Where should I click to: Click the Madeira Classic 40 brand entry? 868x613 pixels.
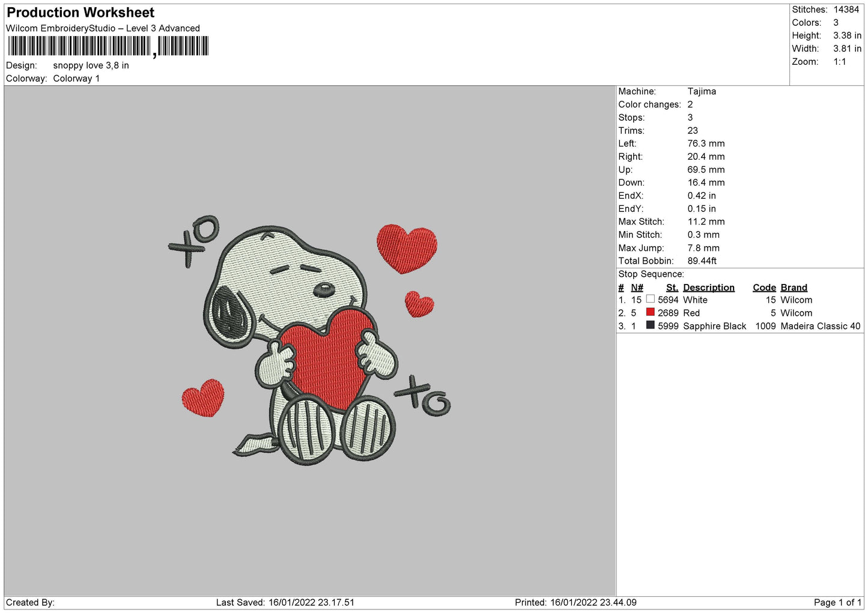[820, 326]
